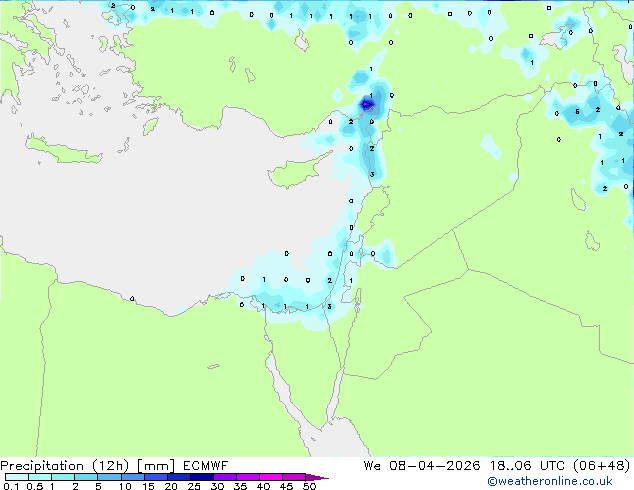634x490 pixels.
Task: Click the '(06+48)' forecast offset text
Action: coord(602,465)
